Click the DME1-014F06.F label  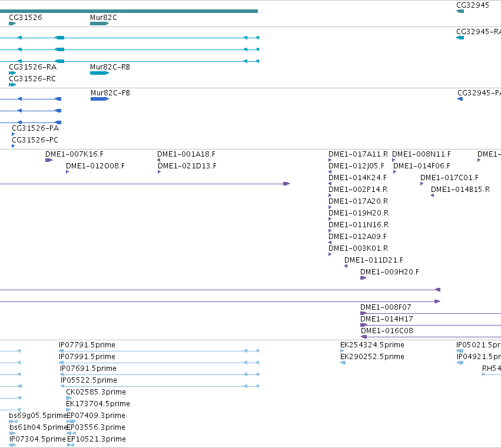(422, 166)
